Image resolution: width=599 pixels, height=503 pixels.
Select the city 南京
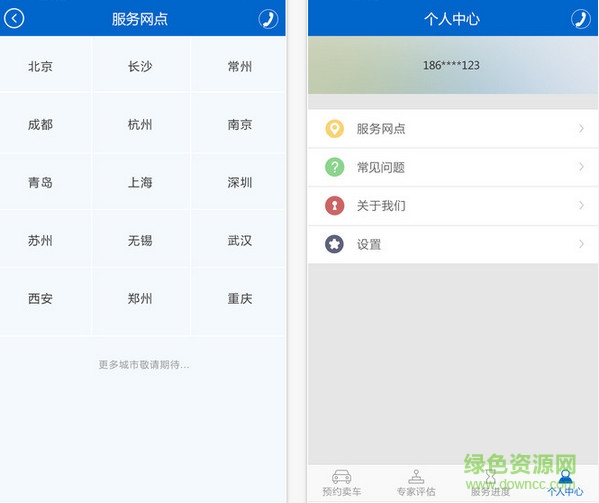click(240, 125)
